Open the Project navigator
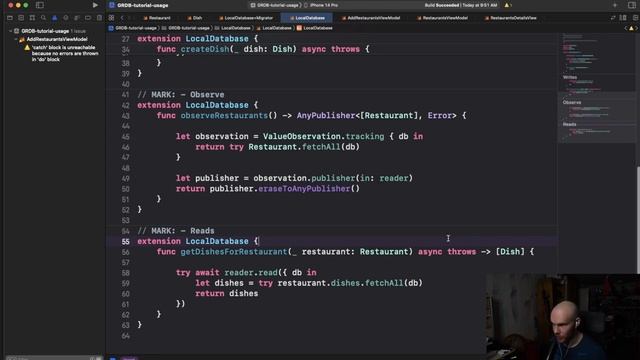The width and height of the screenshot is (640, 360). [x=10, y=18]
